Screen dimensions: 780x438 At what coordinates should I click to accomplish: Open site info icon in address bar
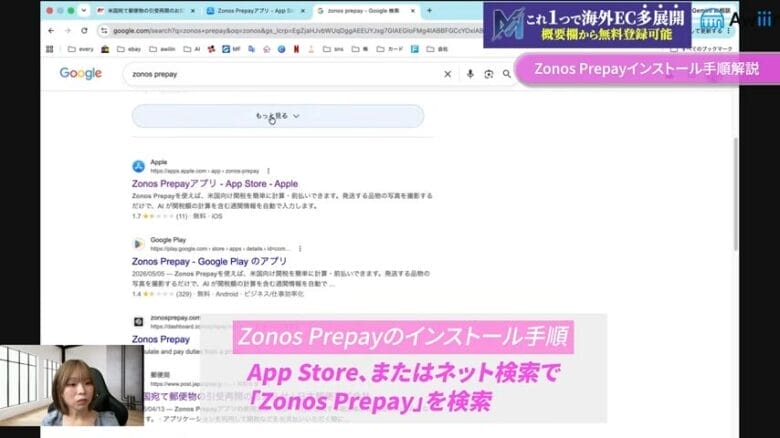(x=104, y=31)
